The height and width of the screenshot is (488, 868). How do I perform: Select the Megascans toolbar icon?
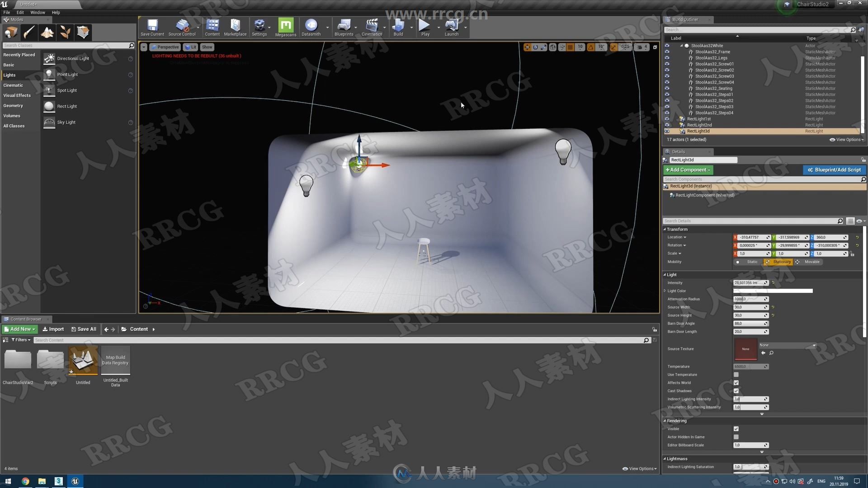286,26
